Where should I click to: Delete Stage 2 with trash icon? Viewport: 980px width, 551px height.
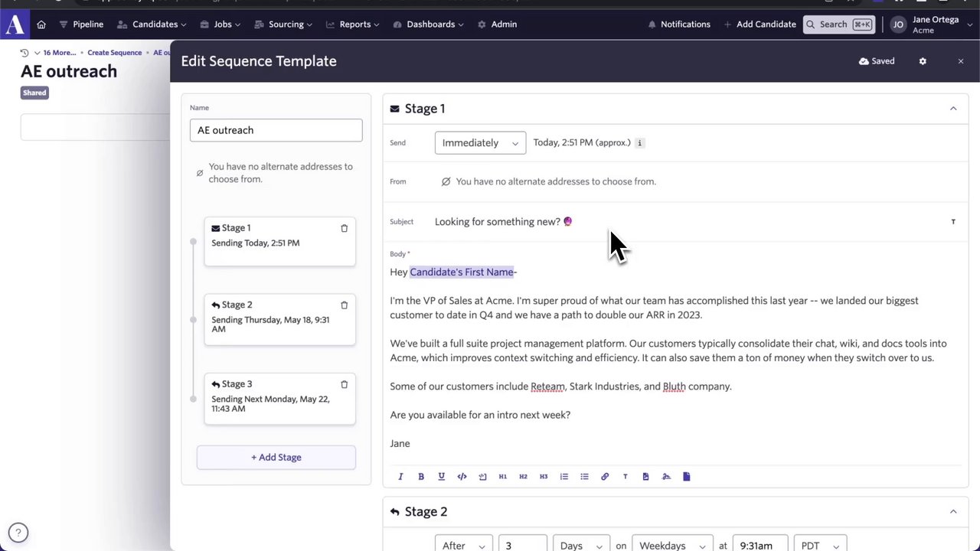click(344, 305)
